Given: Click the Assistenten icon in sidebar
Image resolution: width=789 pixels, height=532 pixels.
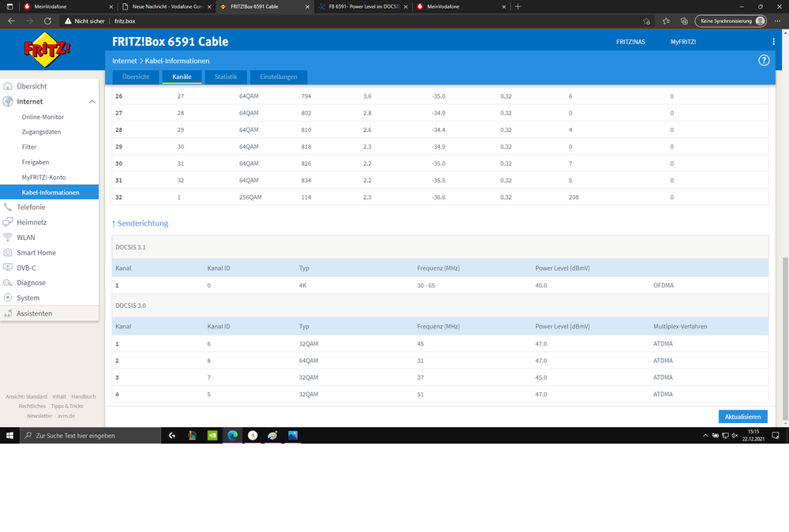Looking at the screenshot, I should click(x=8, y=313).
